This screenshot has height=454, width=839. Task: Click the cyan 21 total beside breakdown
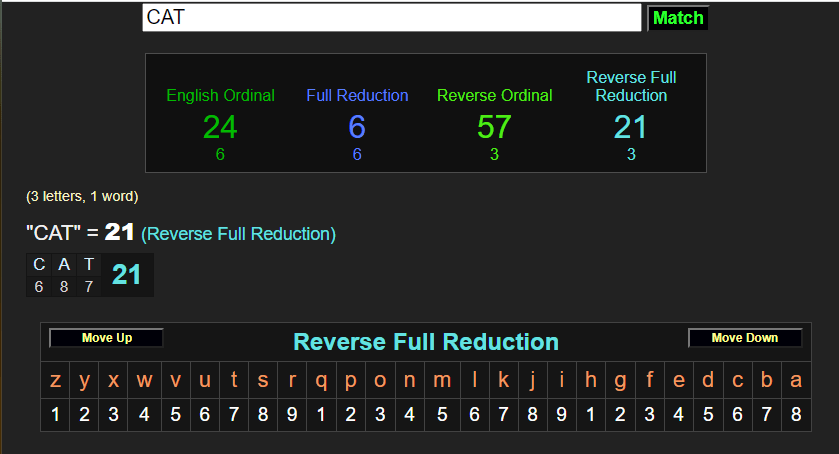tap(126, 275)
